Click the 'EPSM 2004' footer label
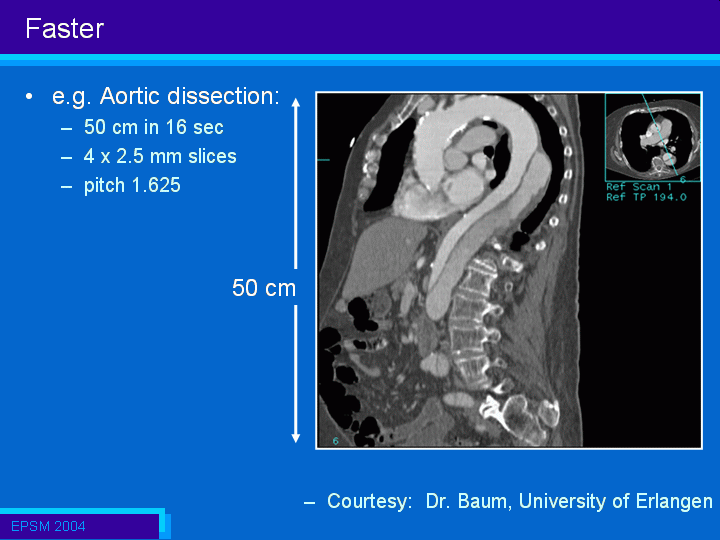 coord(48,526)
